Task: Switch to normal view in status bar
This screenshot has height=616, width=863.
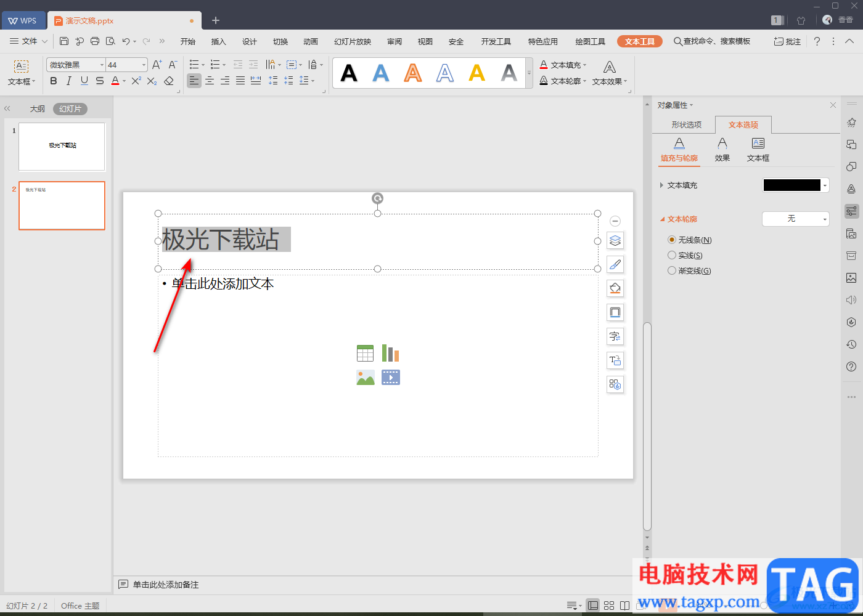Action: point(593,606)
